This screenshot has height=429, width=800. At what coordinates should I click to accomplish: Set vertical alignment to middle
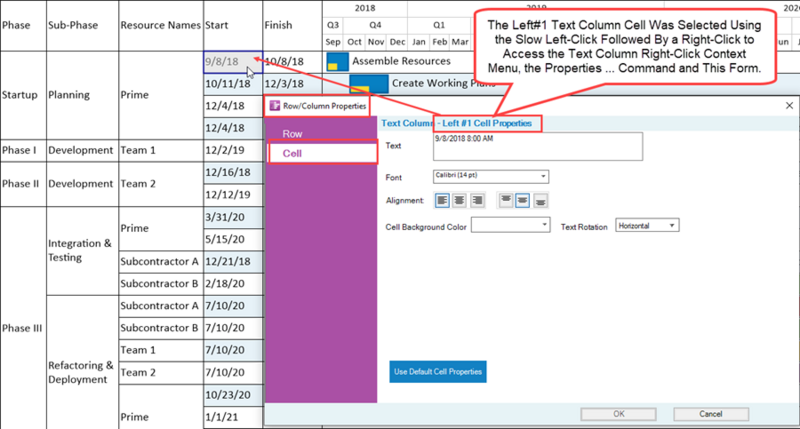click(x=522, y=200)
